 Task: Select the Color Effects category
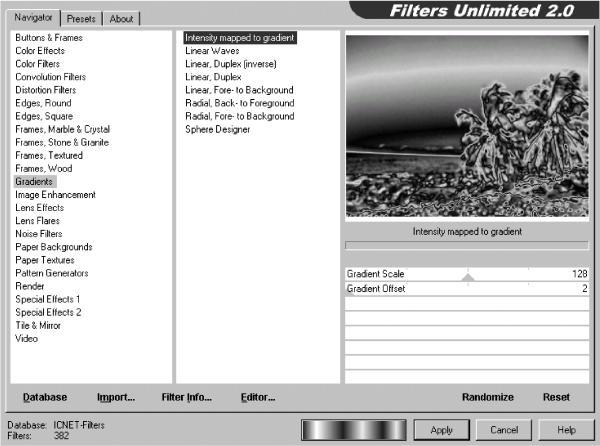[x=40, y=50]
